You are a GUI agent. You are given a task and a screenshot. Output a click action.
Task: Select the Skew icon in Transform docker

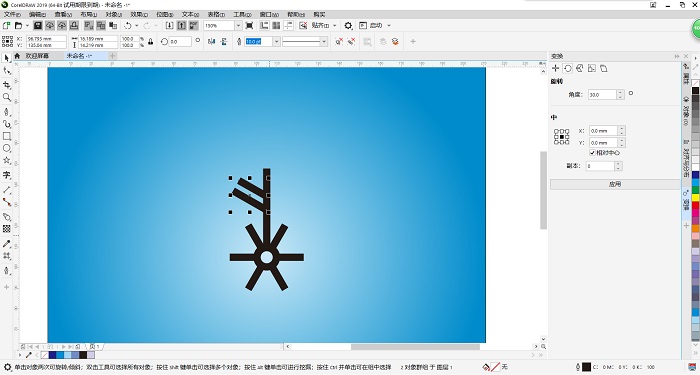(604, 68)
